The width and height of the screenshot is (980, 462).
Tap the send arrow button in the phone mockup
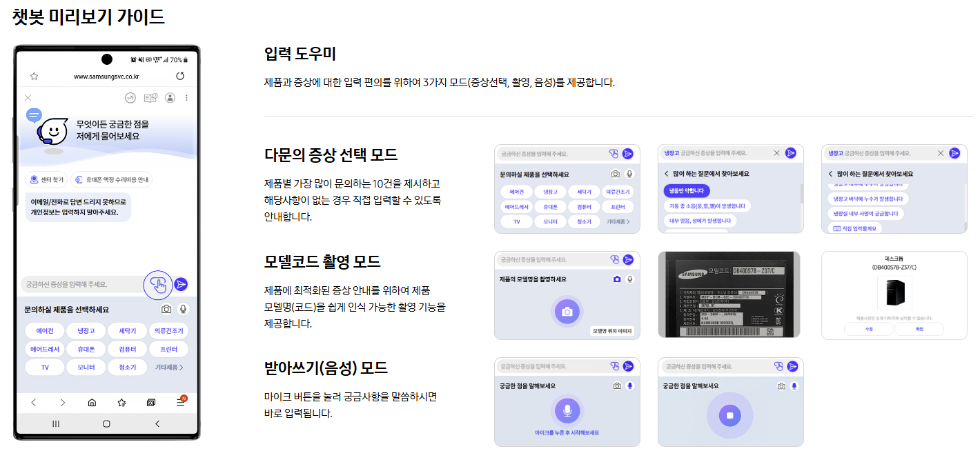[181, 284]
